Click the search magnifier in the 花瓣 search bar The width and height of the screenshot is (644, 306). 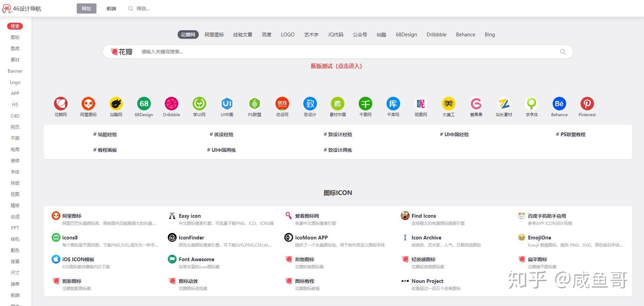pyautogui.click(x=563, y=52)
